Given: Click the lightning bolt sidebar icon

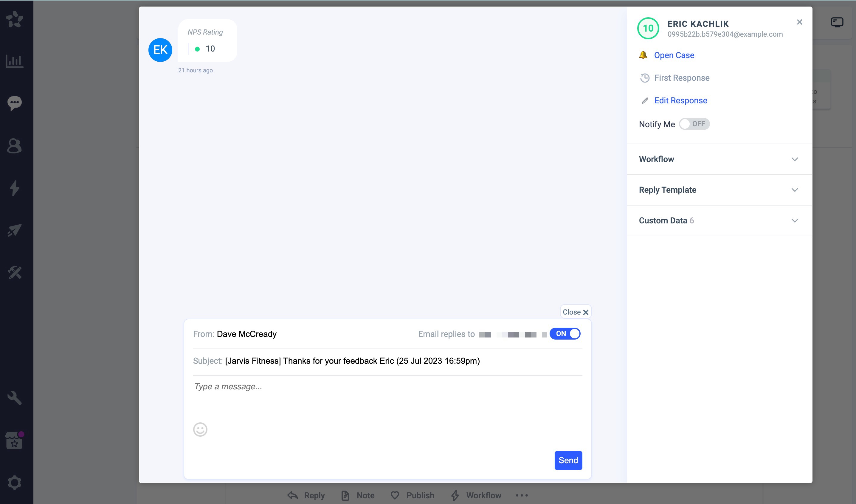Looking at the screenshot, I should coord(15,188).
